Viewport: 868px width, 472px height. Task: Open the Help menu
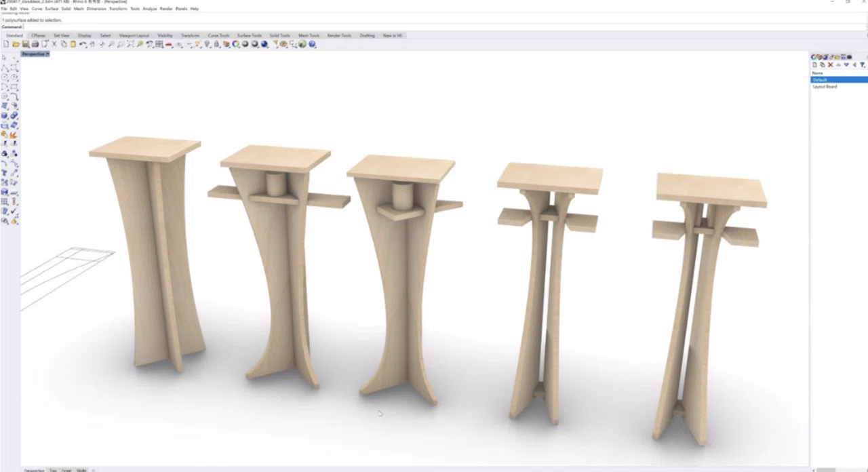click(195, 9)
